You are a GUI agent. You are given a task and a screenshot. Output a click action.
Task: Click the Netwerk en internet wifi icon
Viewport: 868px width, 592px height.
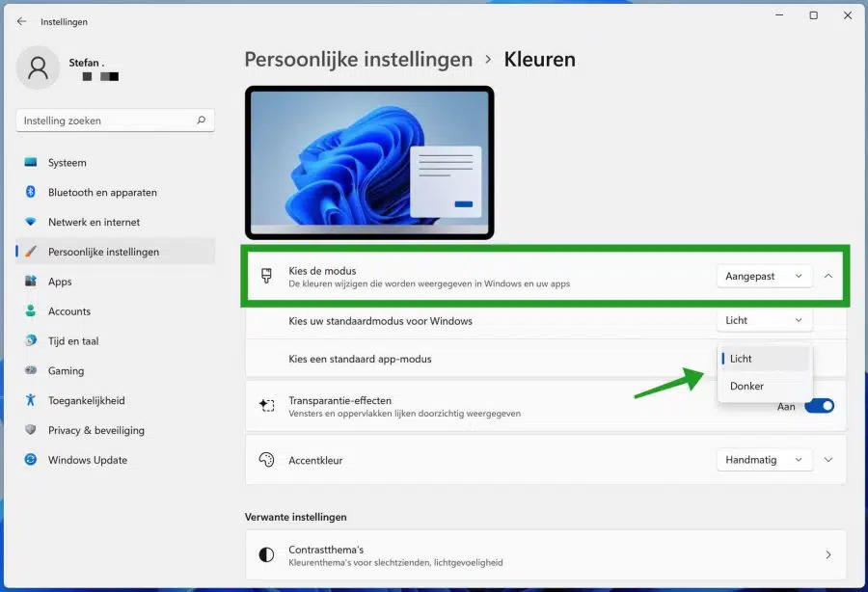pyautogui.click(x=31, y=222)
